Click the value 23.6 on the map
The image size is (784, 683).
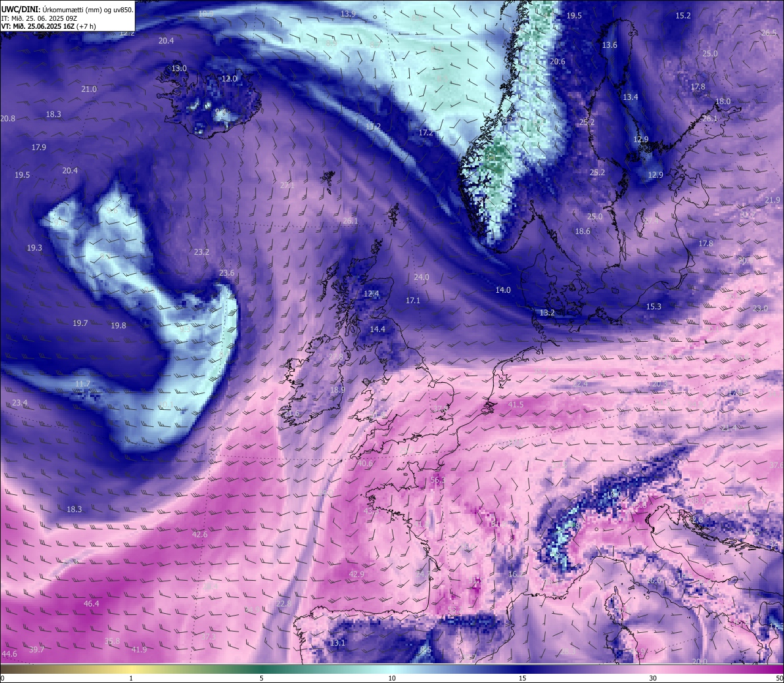tap(227, 273)
